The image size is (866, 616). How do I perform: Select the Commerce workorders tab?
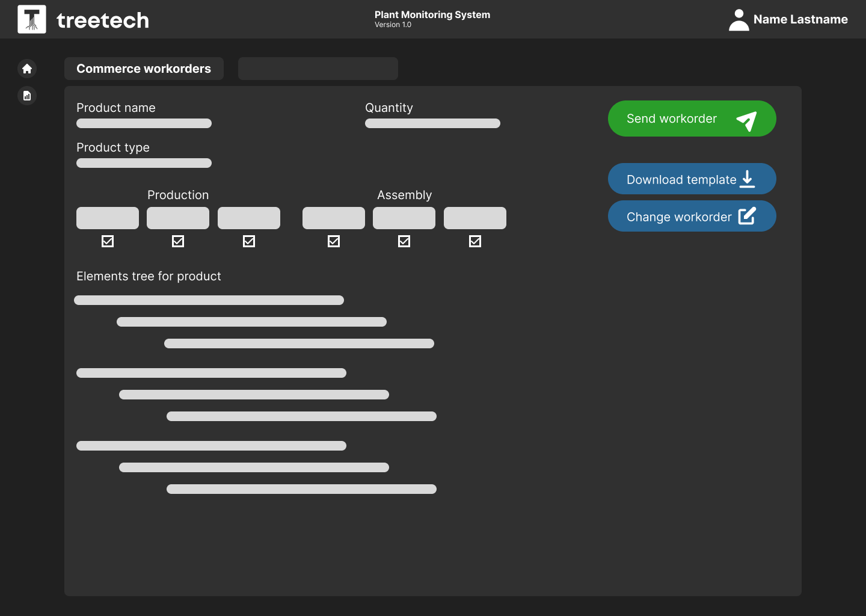point(144,69)
